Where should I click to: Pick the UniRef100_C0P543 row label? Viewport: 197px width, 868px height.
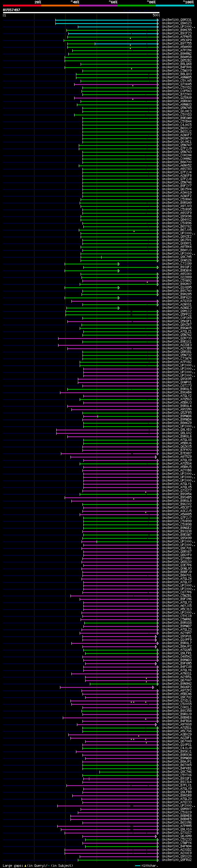176,91
